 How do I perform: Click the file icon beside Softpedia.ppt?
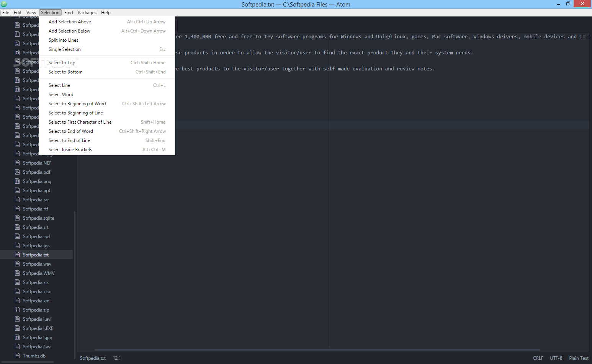click(17, 190)
